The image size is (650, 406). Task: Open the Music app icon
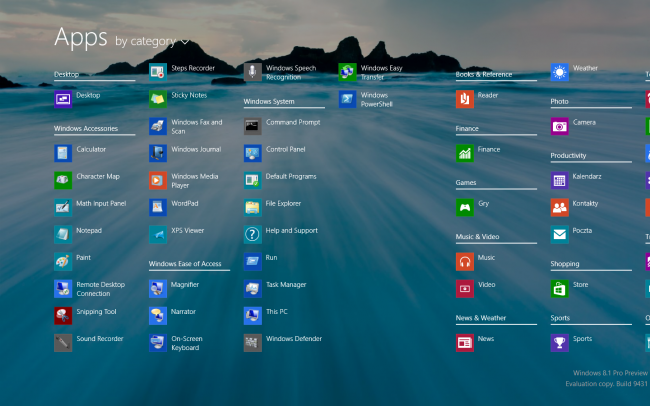pos(465,262)
